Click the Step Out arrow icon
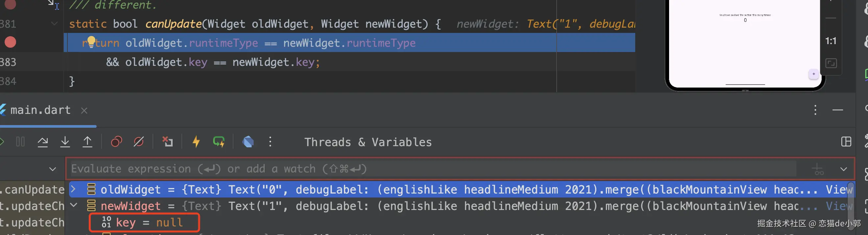 click(87, 142)
